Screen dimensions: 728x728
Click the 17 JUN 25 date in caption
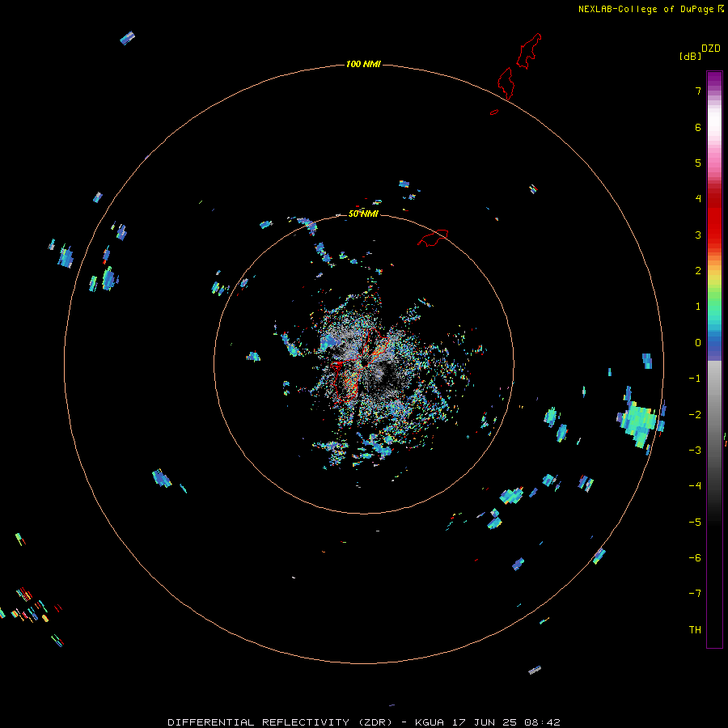[485, 722]
